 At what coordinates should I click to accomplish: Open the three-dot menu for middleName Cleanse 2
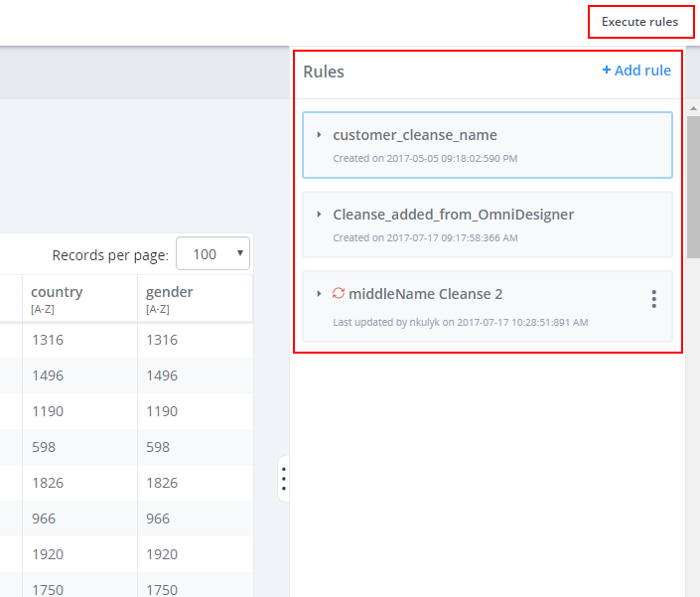point(653,299)
